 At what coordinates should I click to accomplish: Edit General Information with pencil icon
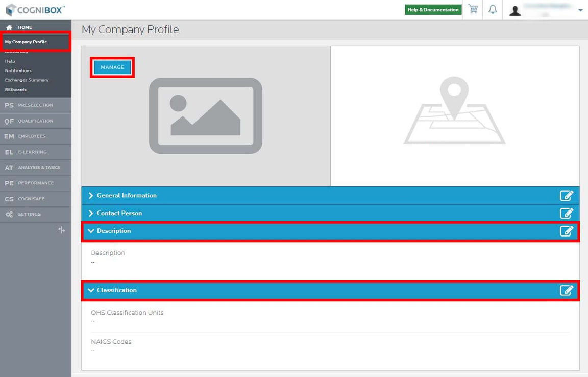[566, 195]
